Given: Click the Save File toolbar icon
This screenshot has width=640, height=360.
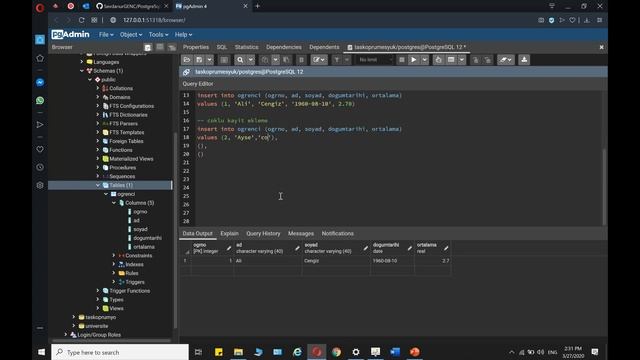Looking at the screenshot, I should click(199, 60).
